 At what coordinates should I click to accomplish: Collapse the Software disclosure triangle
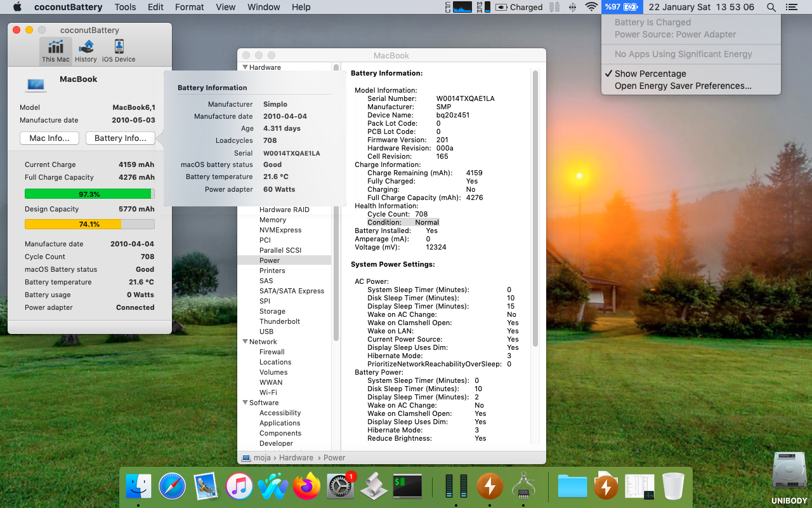[x=245, y=403]
